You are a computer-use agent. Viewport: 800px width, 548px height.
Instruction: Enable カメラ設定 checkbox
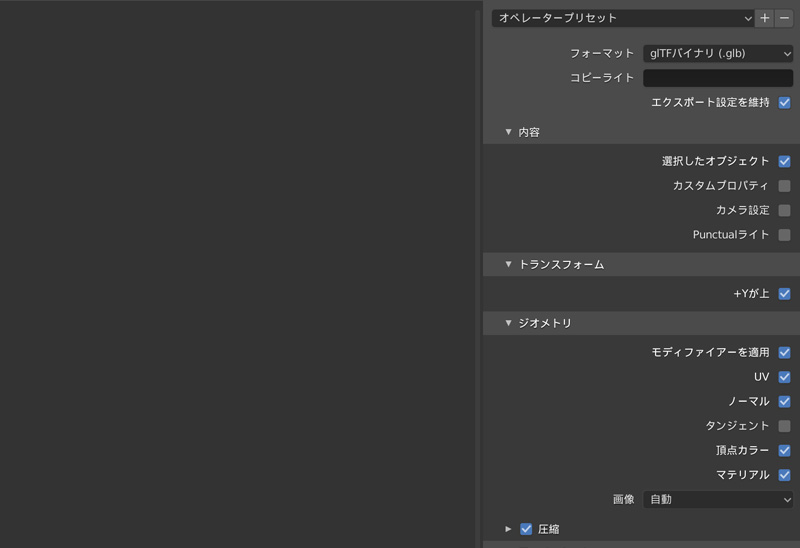coord(784,210)
